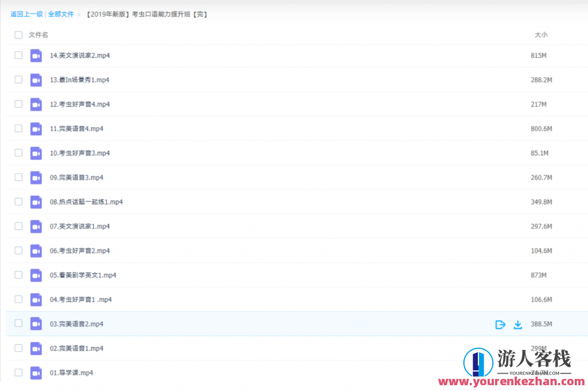The height and width of the screenshot is (391, 588).
Task: Toggle the select-all checkbox beside 文件名
Action: point(18,35)
